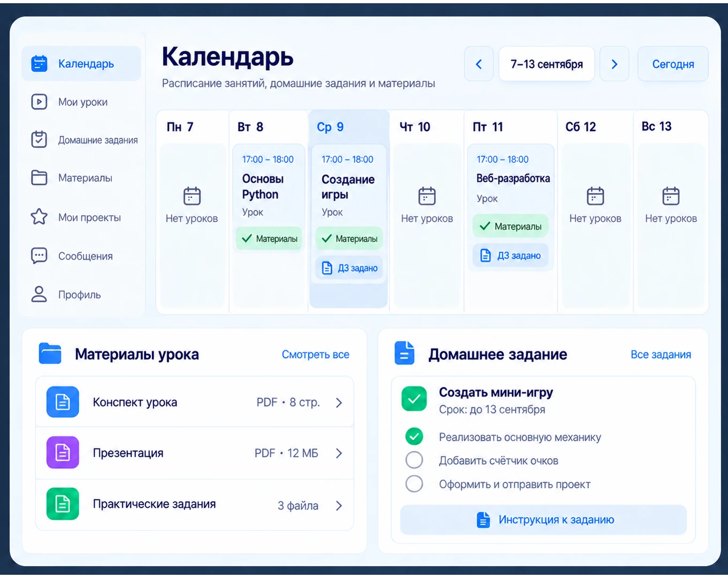
Task: Expand Практические задания with its chevron
Action: (x=339, y=506)
